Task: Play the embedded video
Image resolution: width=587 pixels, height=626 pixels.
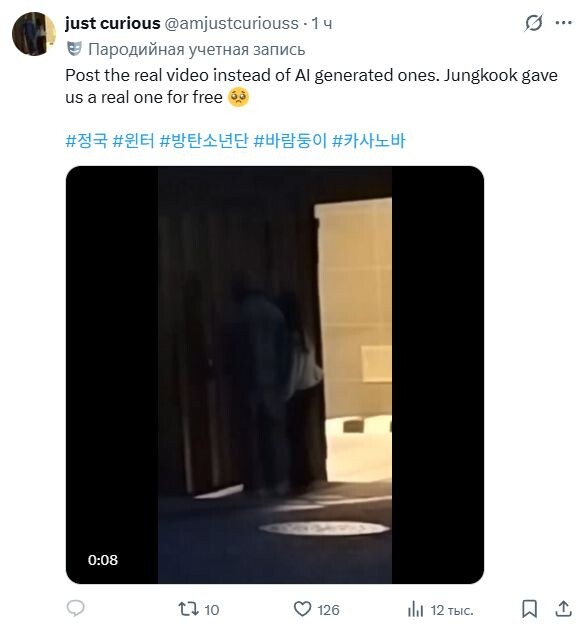Action: (x=275, y=375)
